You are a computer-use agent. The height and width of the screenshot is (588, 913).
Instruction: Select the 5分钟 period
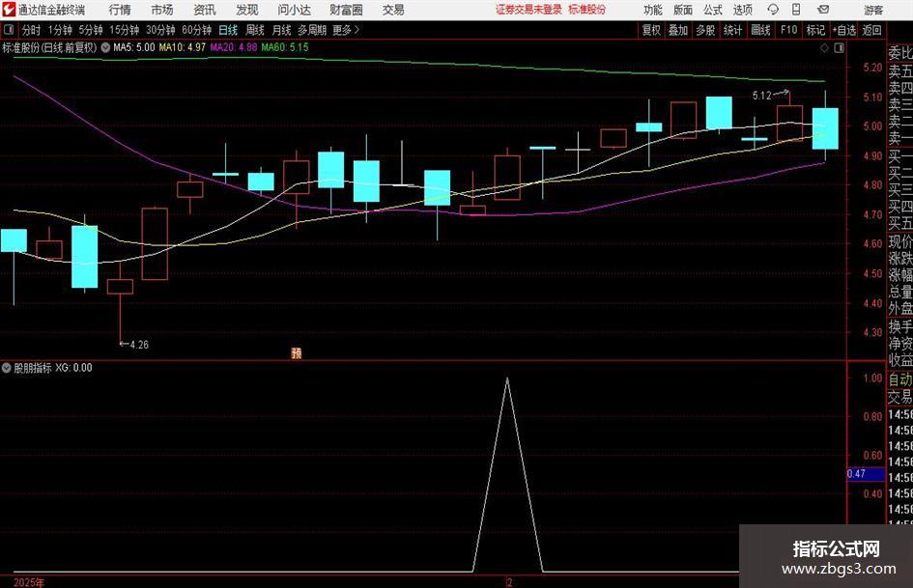90,30
